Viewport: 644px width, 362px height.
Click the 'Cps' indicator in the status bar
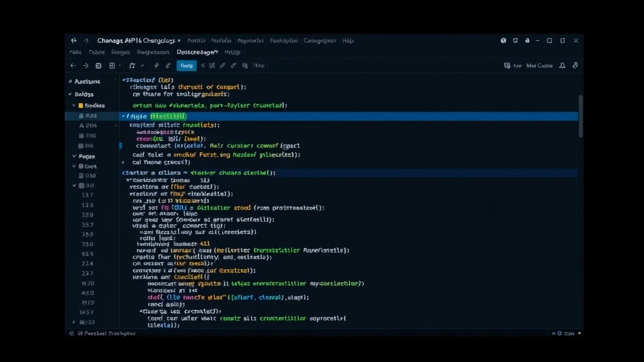569,333
